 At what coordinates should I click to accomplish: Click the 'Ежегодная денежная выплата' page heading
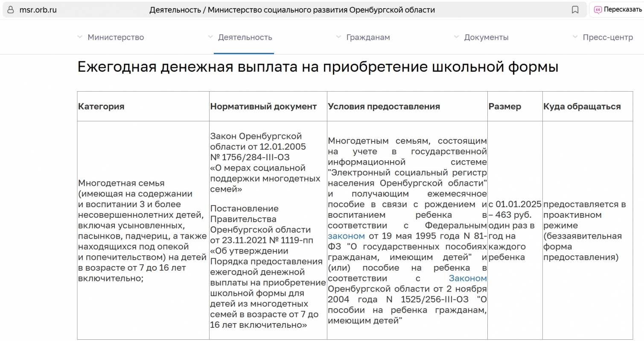point(318,67)
